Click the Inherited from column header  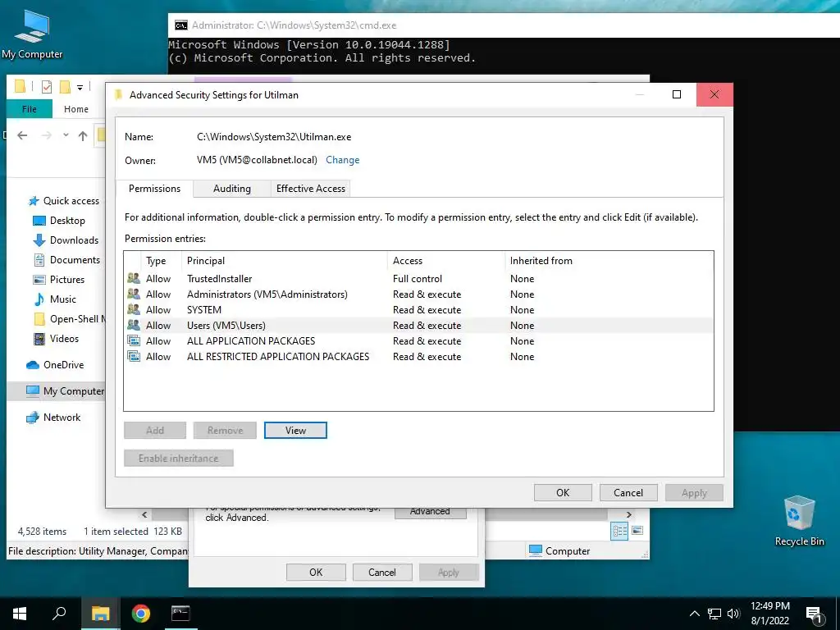coord(609,261)
